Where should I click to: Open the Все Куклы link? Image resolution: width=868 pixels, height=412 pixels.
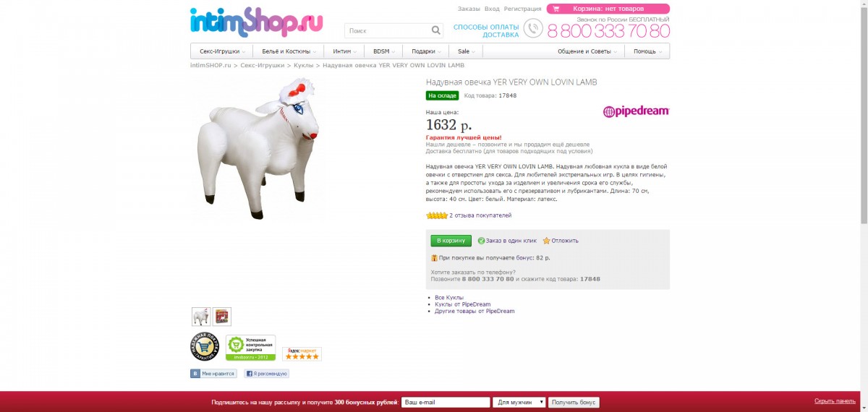[449, 298]
